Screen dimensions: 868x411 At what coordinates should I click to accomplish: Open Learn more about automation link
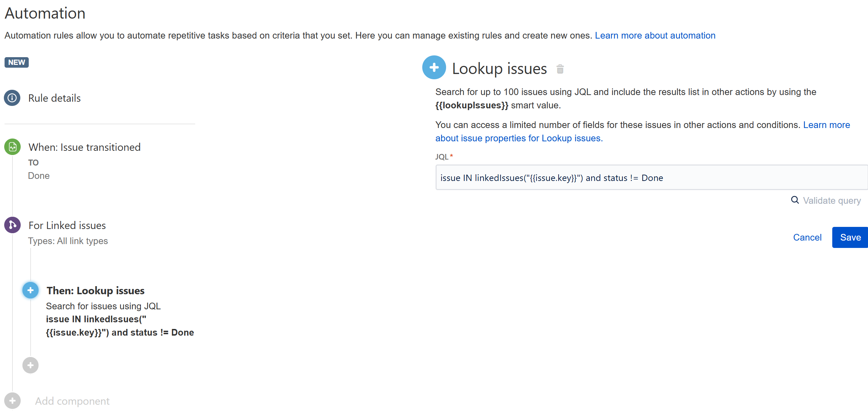pos(655,35)
